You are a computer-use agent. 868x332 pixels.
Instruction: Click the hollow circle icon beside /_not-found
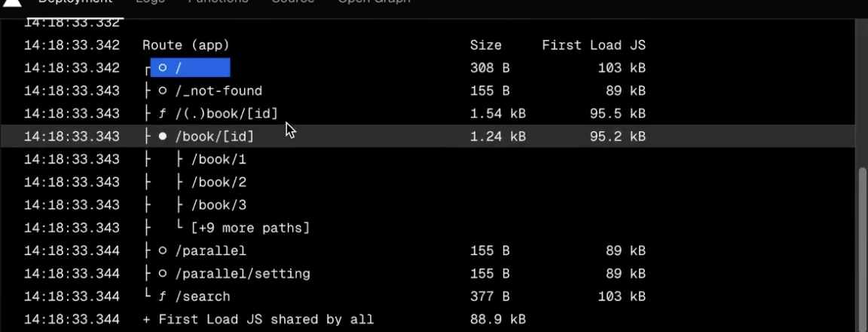click(x=163, y=91)
